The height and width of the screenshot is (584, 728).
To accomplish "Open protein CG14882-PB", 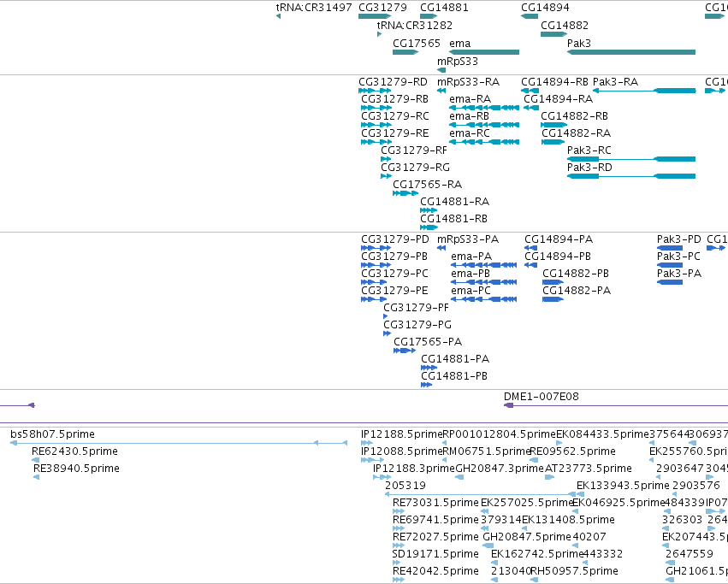I will (x=576, y=274).
